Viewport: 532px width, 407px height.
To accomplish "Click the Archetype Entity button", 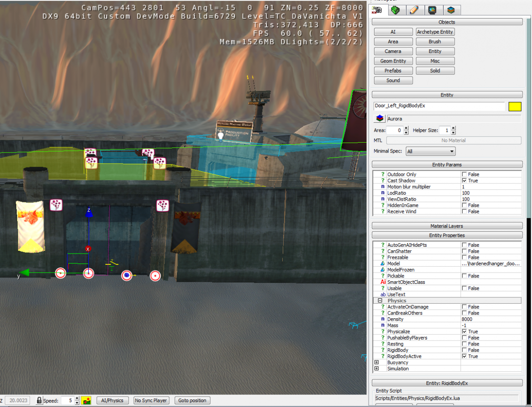I will pyautogui.click(x=435, y=32).
